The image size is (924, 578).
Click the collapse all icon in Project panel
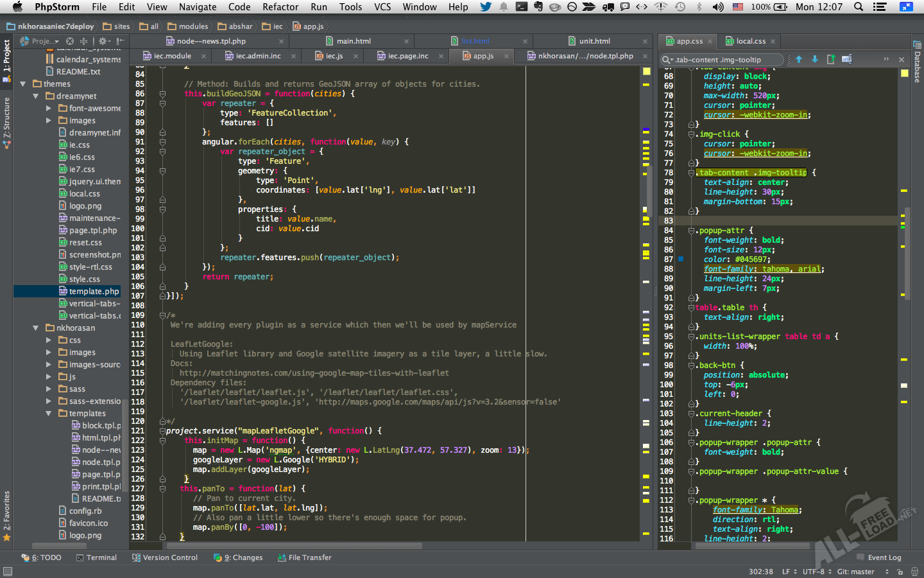[x=83, y=41]
